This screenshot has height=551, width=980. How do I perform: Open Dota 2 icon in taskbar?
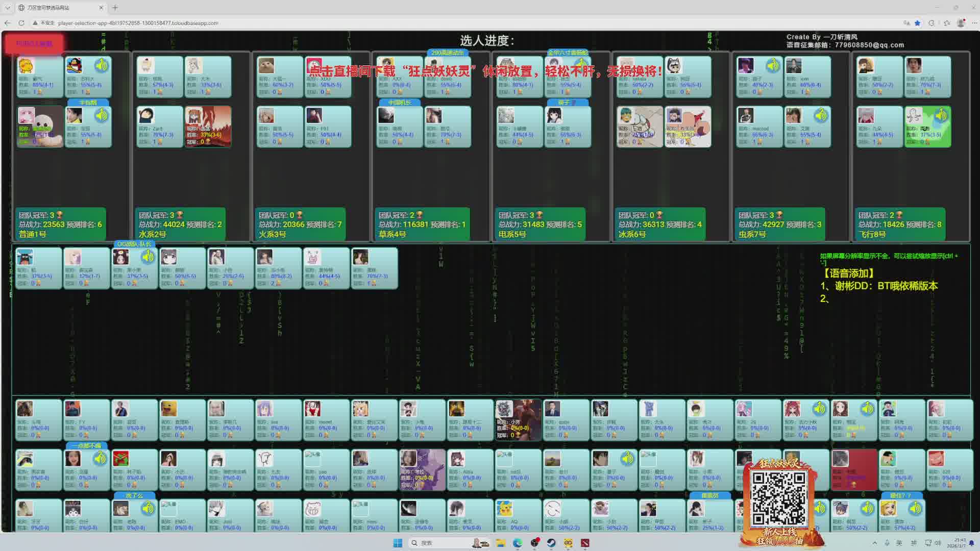coord(585,543)
